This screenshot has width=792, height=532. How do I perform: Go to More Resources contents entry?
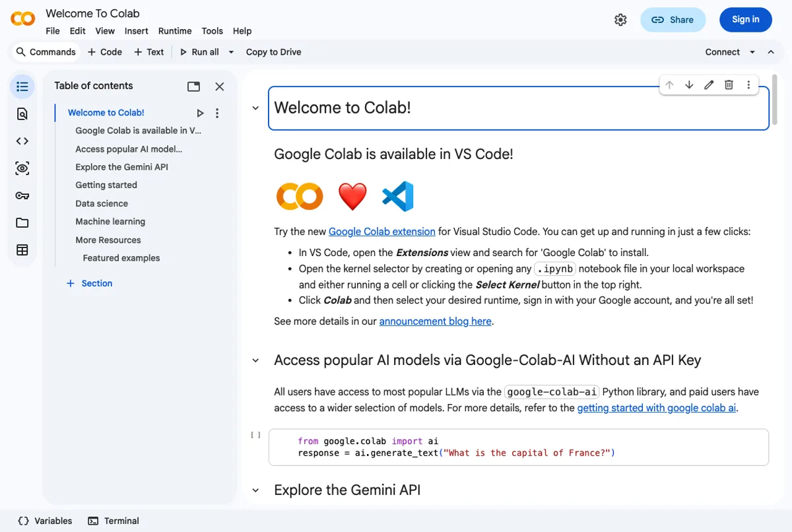point(108,240)
